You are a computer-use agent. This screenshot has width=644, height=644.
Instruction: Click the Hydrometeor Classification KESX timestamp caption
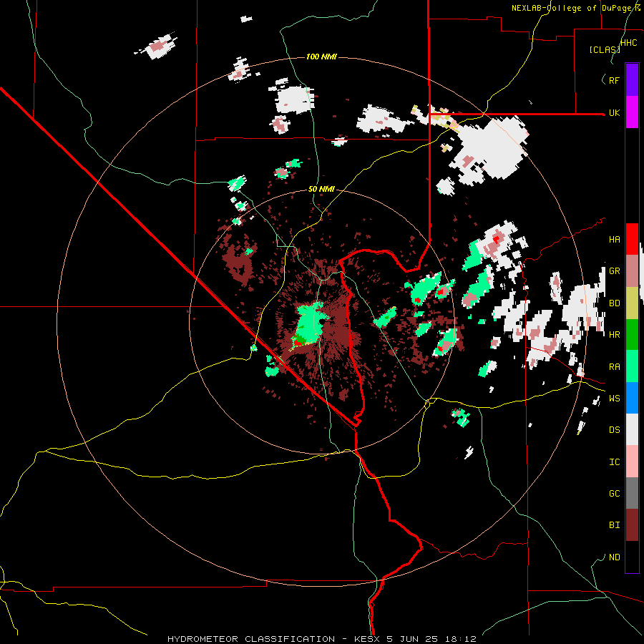(x=322, y=639)
